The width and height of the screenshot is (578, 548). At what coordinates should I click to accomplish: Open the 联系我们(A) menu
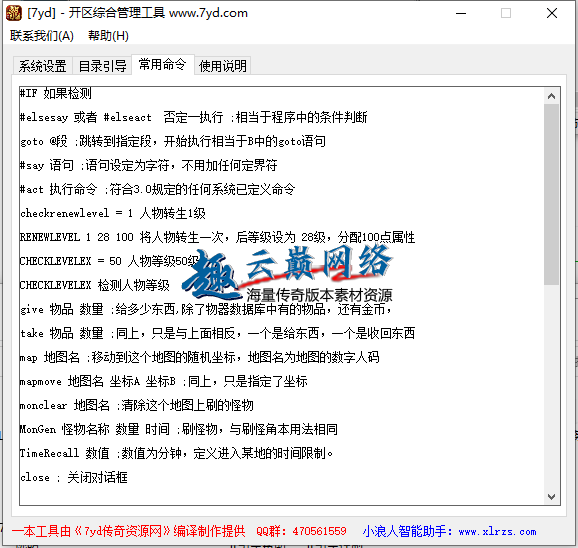tap(42, 36)
